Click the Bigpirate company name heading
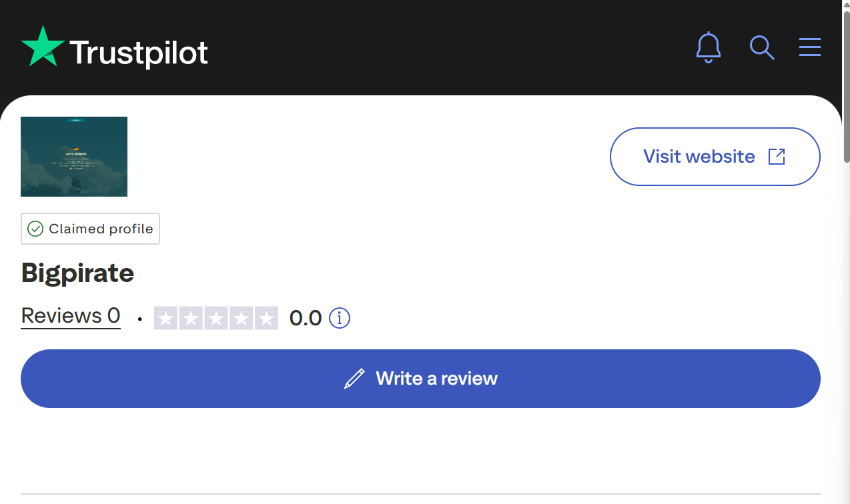 pos(78,273)
